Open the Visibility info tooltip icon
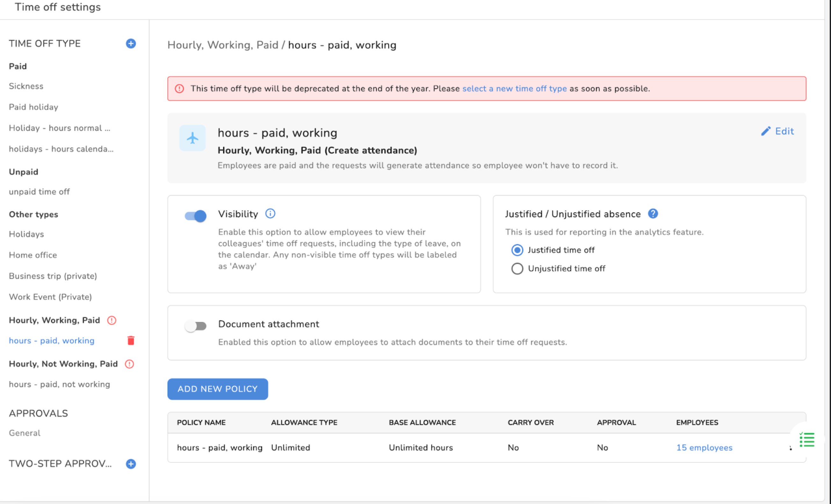The height and width of the screenshot is (504, 831). pyautogui.click(x=270, y=214)
